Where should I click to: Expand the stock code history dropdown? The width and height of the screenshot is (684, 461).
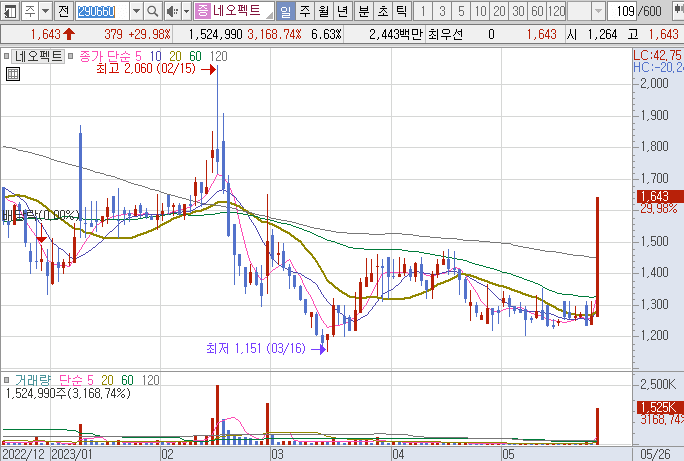click(137, 11)
